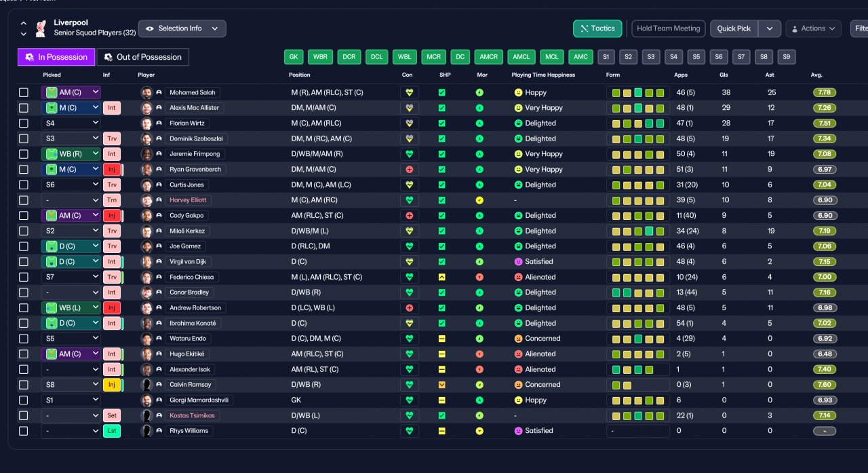This screenshot has height=473, width=868.
Task: Click the green GK position slot
Action: [294, 57]
